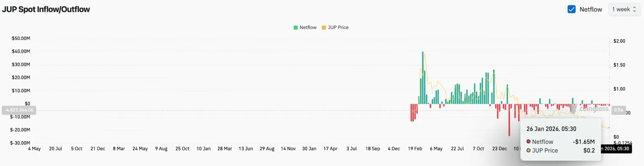Open the "1 week" interval dropdown
The image size is (644, 166).
tap(624, 9)
